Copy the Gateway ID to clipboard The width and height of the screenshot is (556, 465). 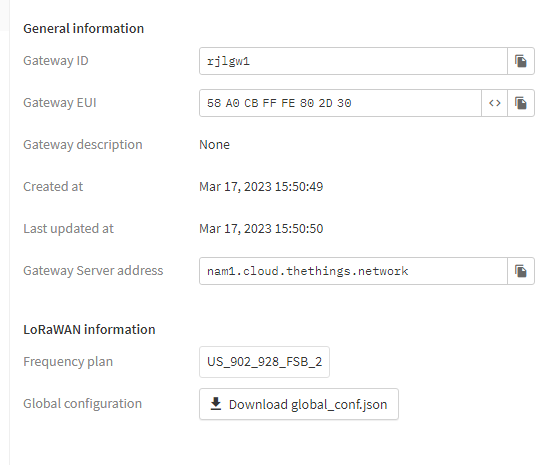coord(521,61)
